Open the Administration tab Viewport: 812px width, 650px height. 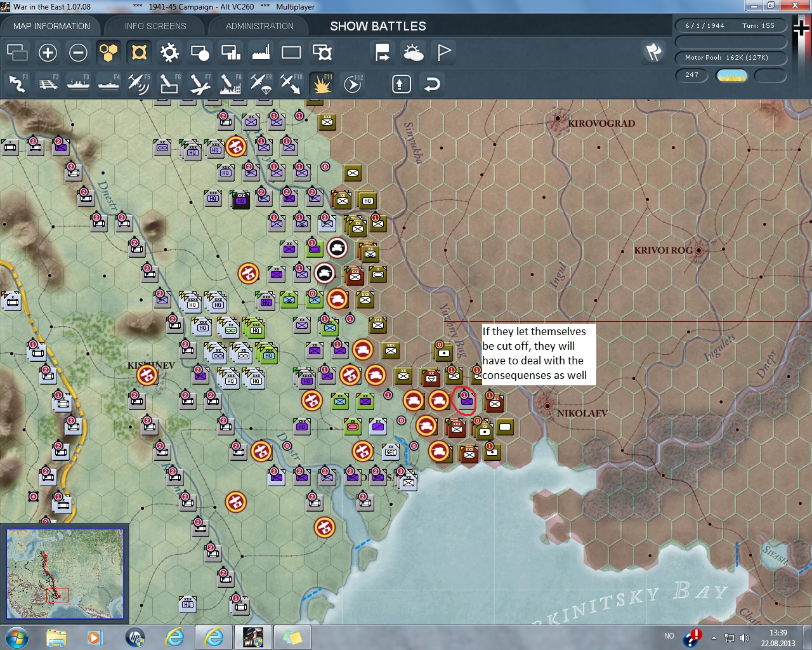[x=259, y=26]
